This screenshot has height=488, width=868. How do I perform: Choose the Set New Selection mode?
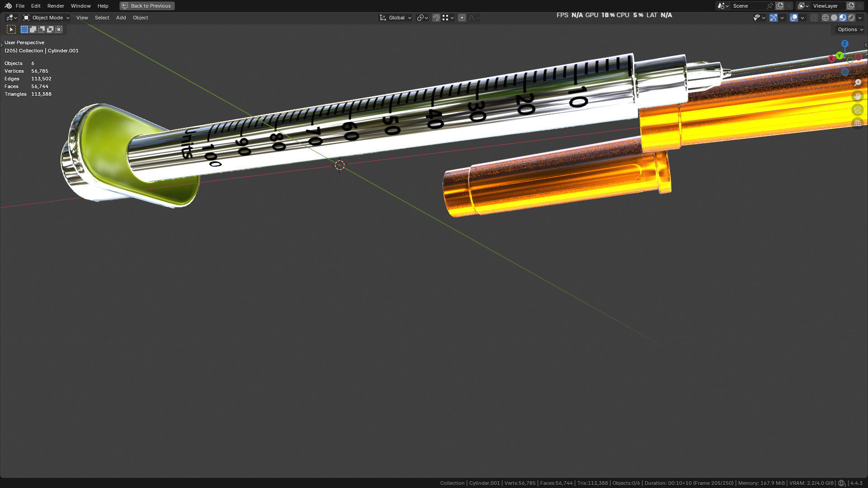point(24,29)
